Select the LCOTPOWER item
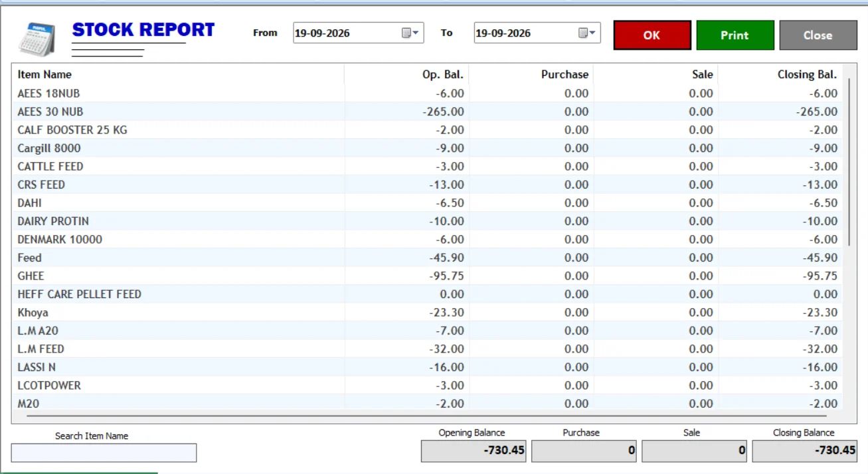The image size is (868, 474). point(427,386)
